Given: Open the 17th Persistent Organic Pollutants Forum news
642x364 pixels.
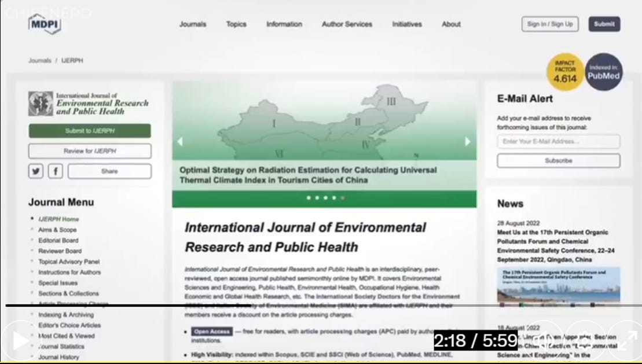Looking at the screenshot, I should pyautogui.click(x=556, y=246).
